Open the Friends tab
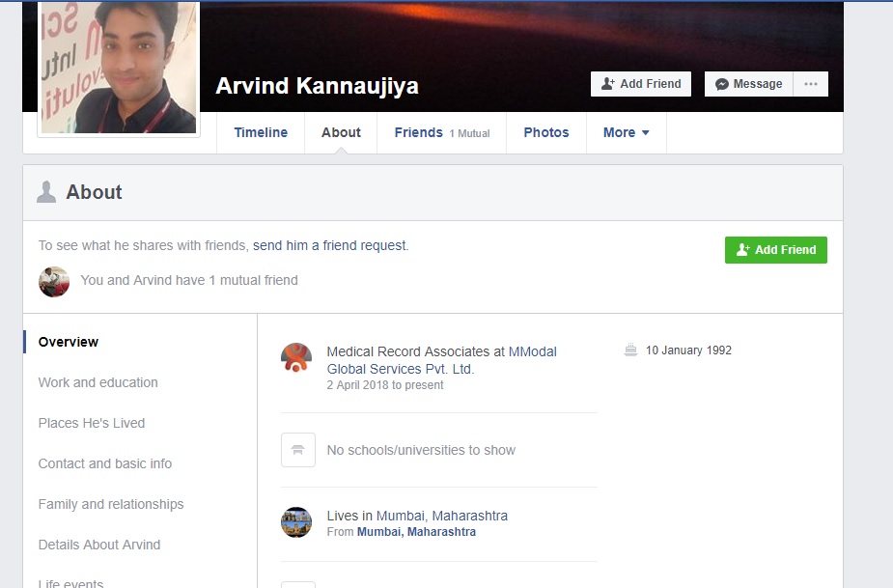The width and height of the screenshot is (893, 588). 442,132
